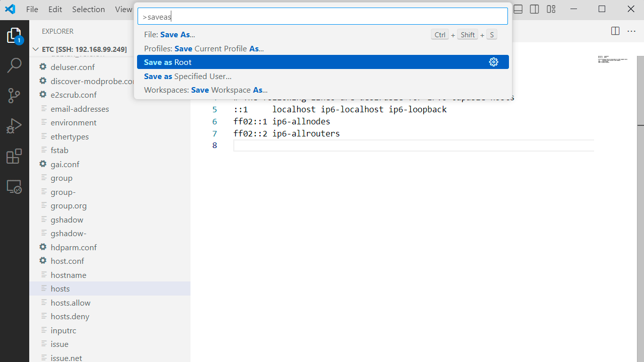The width and height of the screenshot is (644, 362).
Task: Open Run and Debug view icon
Action: tap(14, 126)
